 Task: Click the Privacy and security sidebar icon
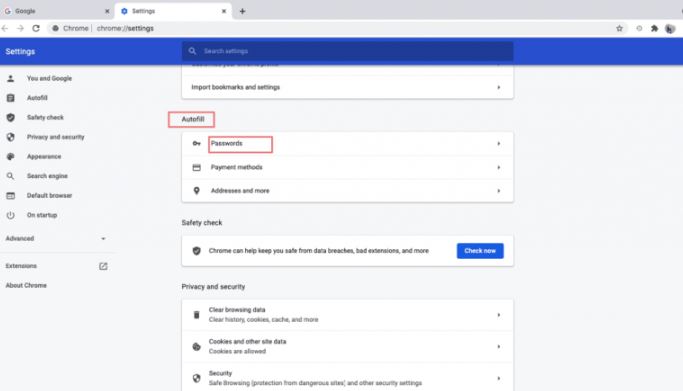pos(10,137)
